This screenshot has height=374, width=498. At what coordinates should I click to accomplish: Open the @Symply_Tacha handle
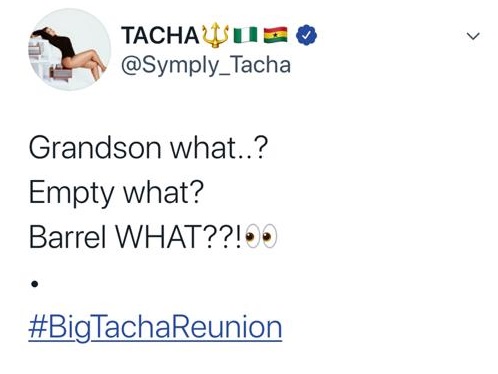pos(206,65)
